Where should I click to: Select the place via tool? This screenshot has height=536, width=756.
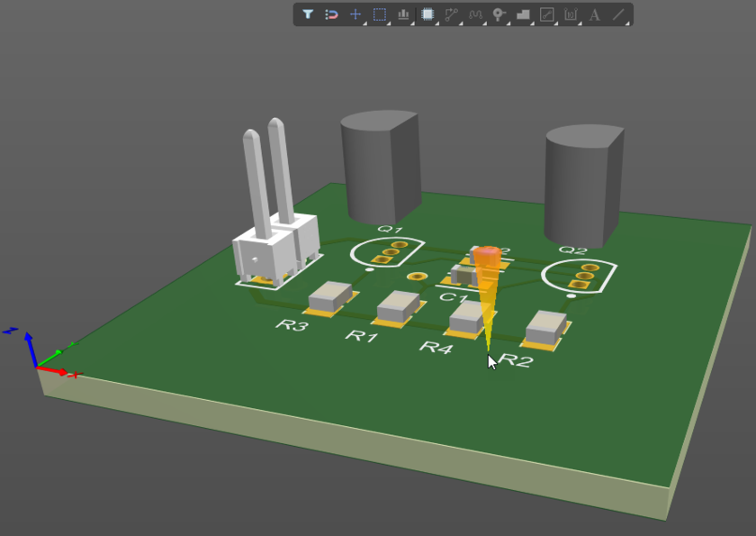(499, 14)
